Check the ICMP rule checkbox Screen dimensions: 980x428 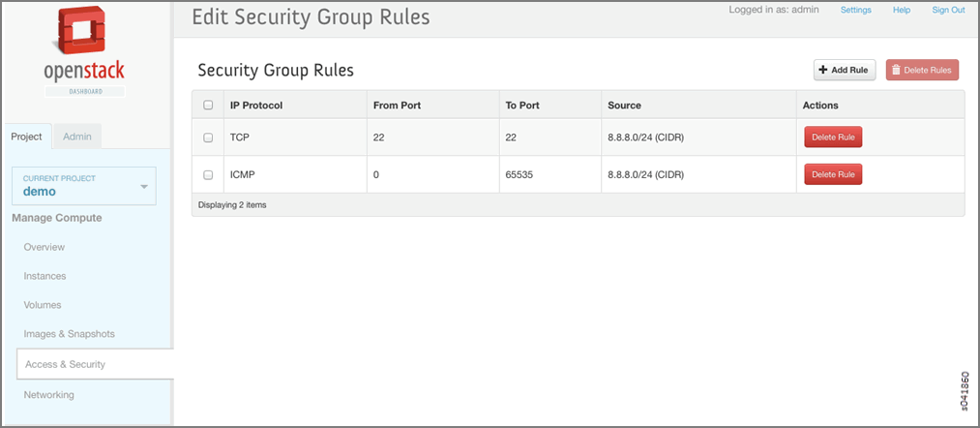click(x=208, y=175)
